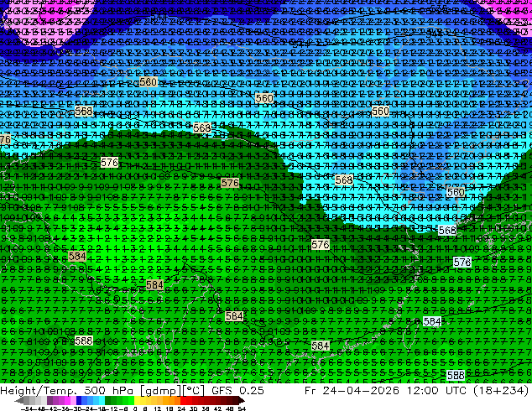Click the GFS 0.25 model label
This screenshot has width=532, height=411.
click(237, 390)
